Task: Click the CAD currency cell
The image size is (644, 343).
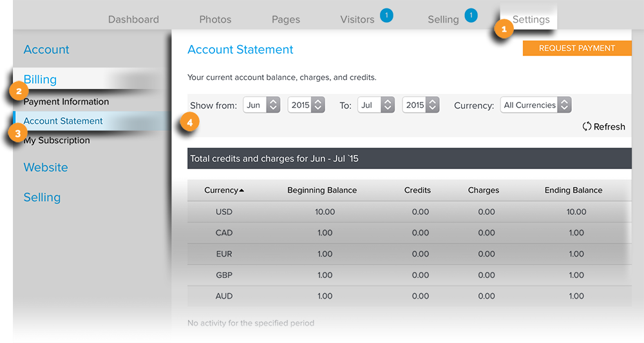Action: 224,233
